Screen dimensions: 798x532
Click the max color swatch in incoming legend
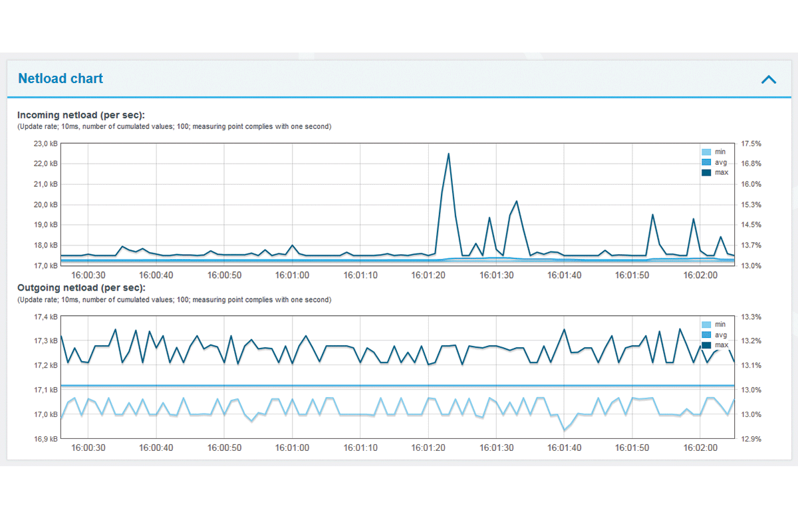[x=706, y=172]
